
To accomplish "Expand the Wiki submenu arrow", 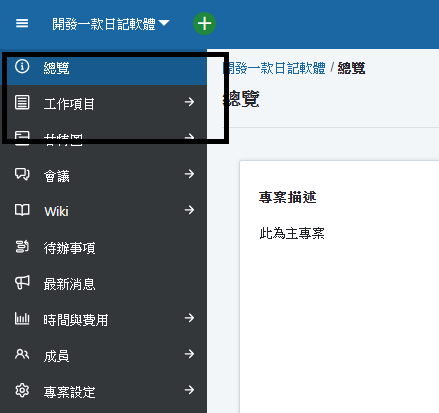I will coord(189,210).
